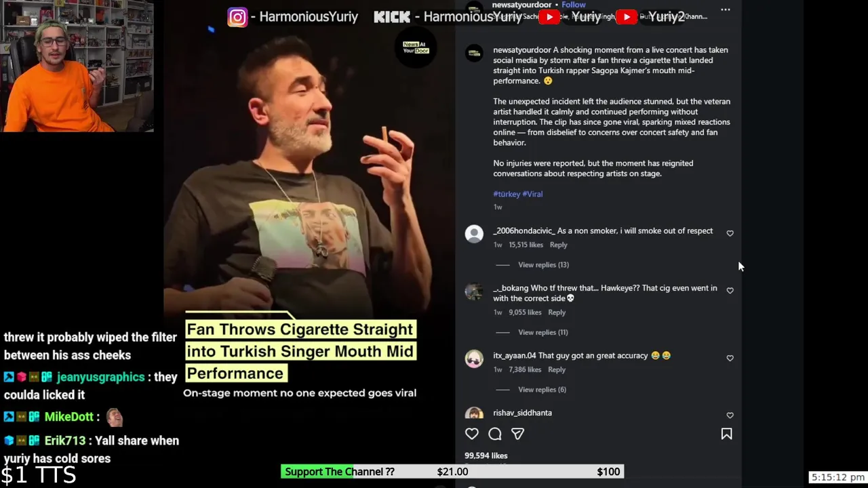
Task: Like the _2006hondacivic_ comment heart
Action: [x=730, y=233]
